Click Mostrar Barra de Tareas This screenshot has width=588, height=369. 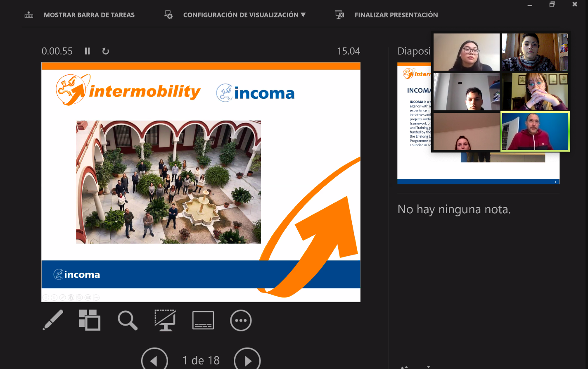click(89, 15)
